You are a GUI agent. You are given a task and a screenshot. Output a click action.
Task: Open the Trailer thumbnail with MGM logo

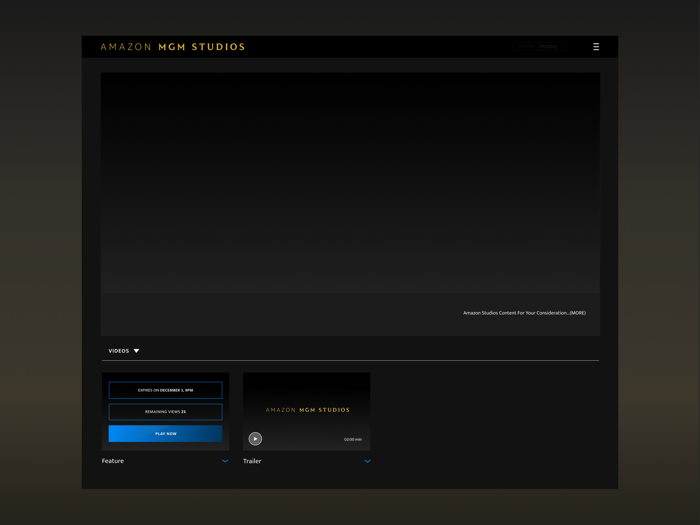click(307, 412)
